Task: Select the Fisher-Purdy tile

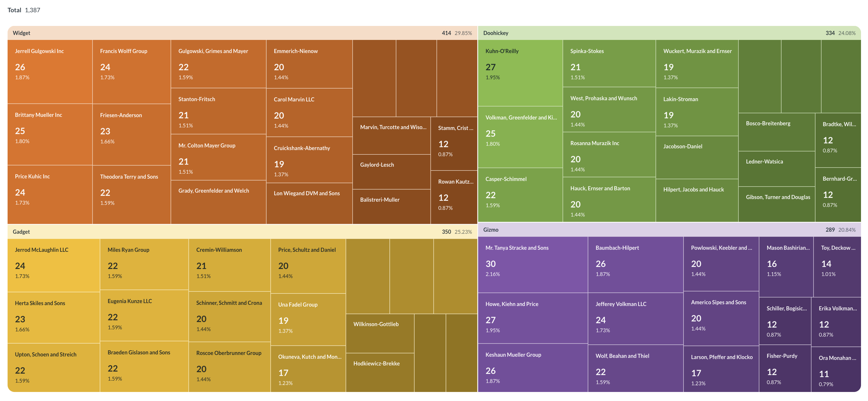Action: (785, 368)
